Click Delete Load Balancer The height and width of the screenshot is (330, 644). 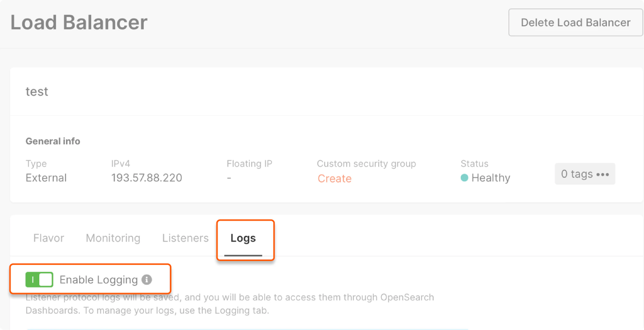pyautogui.click(x=575, y=22)
